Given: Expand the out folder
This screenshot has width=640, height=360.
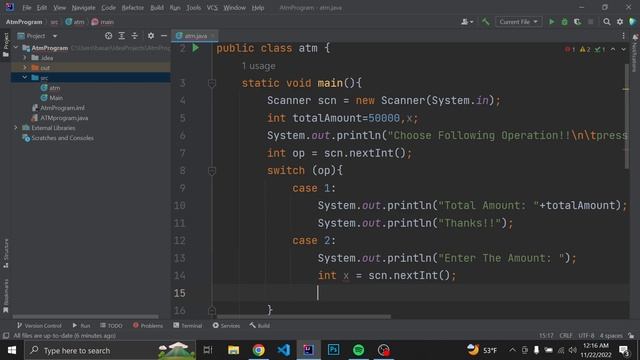Looking at the screenshot, I should (x=25, y=67).
